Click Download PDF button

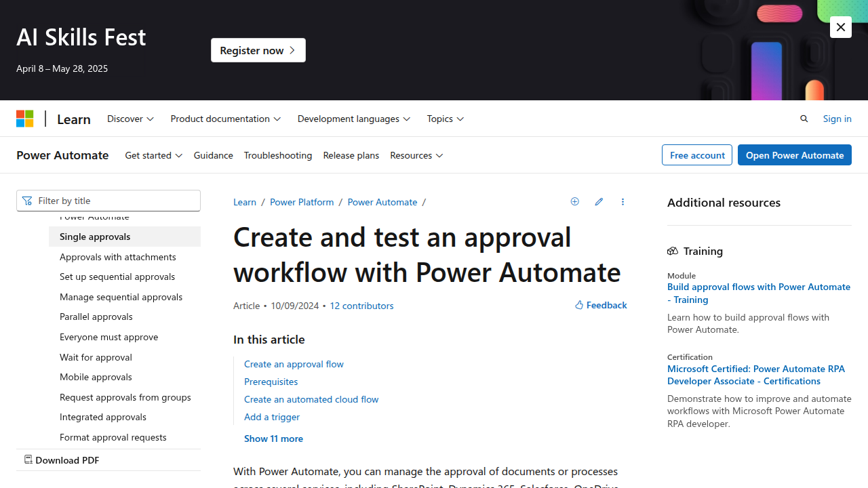pos(108,460)
